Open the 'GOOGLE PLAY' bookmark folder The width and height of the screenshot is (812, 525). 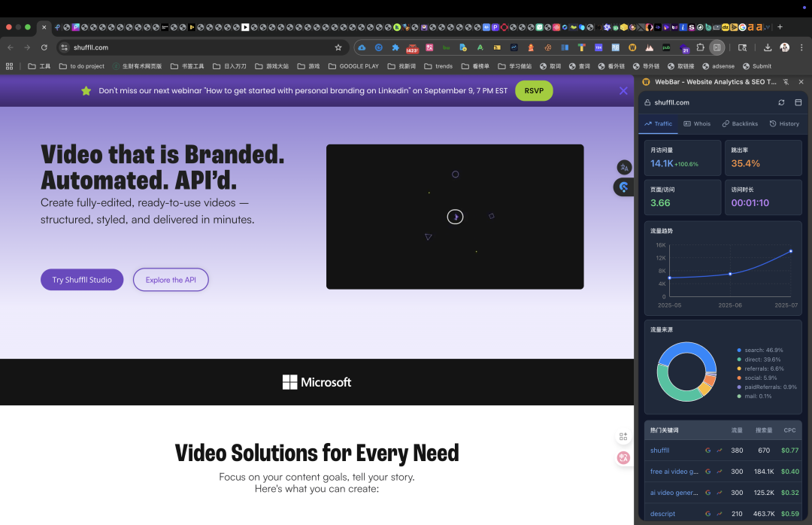click(353, 66)
